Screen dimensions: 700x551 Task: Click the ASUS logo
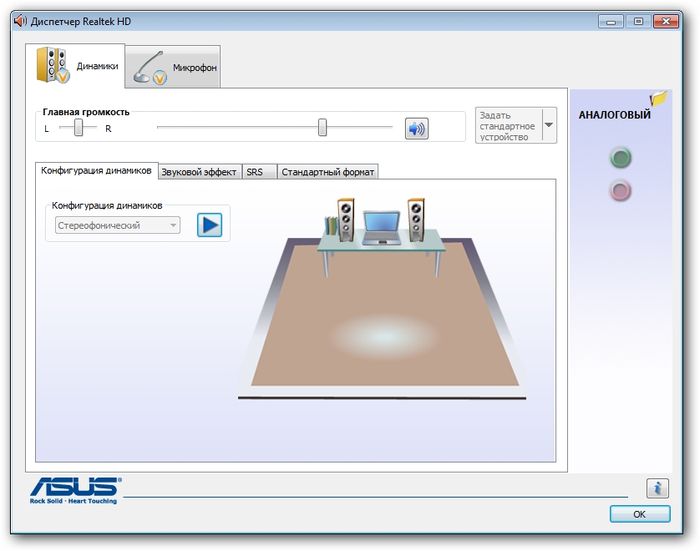tap(75, 490)
